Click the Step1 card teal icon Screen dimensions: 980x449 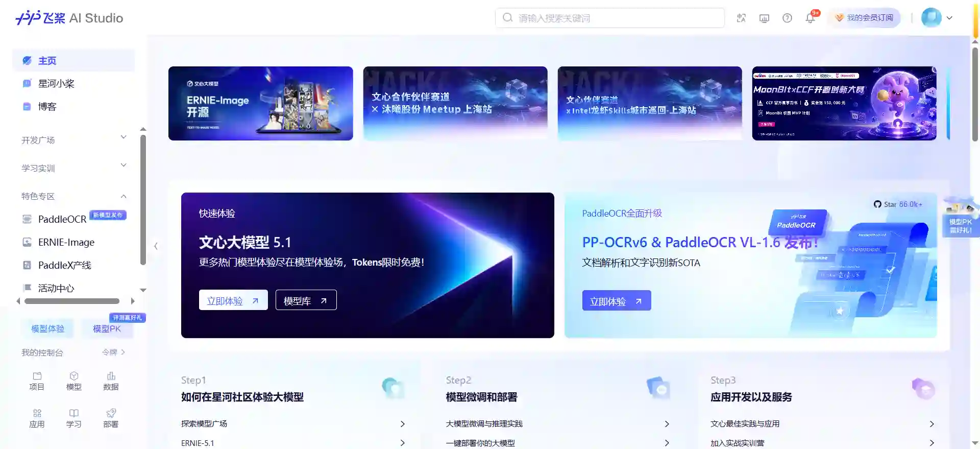pos(393,388)
